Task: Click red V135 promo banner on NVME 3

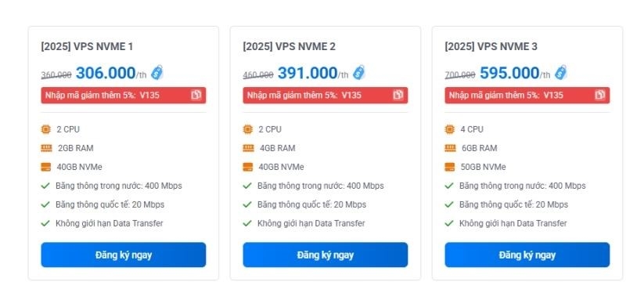Action: pyautogui.click(x=527, y=96)
